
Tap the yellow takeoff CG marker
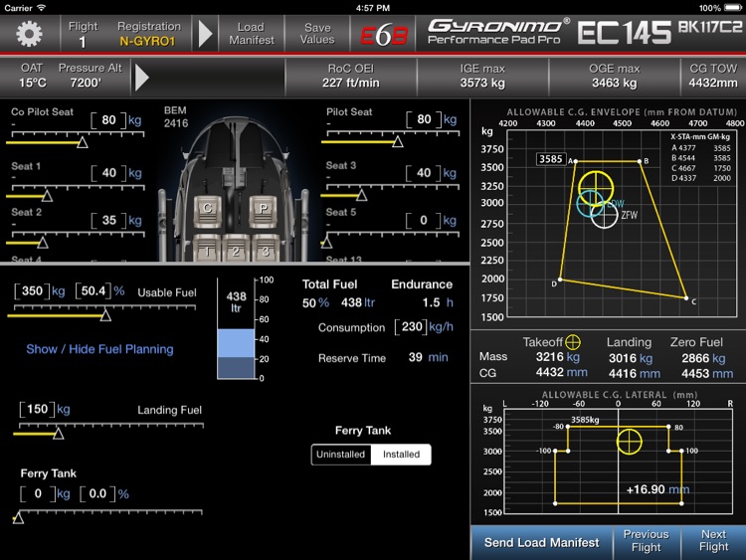(x=596, y=189)
